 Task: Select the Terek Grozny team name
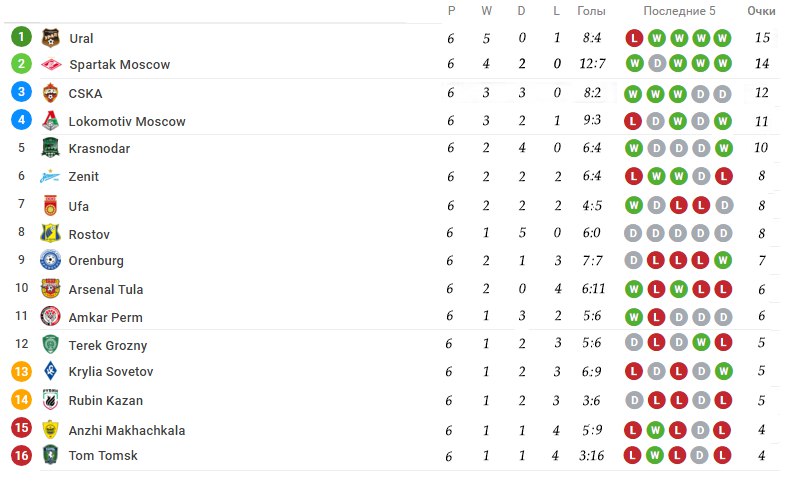click(108, 345)
